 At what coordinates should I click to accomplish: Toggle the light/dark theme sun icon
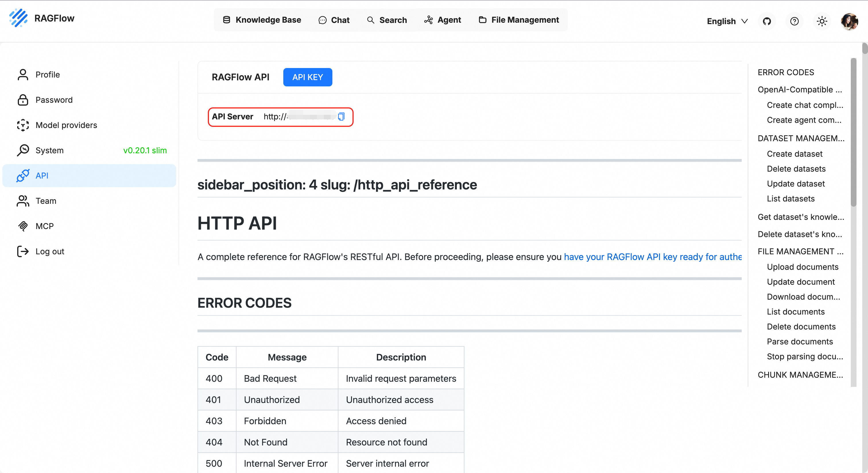821,21
